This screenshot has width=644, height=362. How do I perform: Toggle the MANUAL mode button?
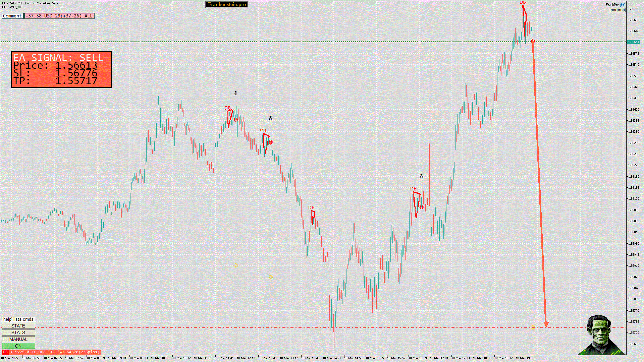pyautogui.click(x=18, y=339)
